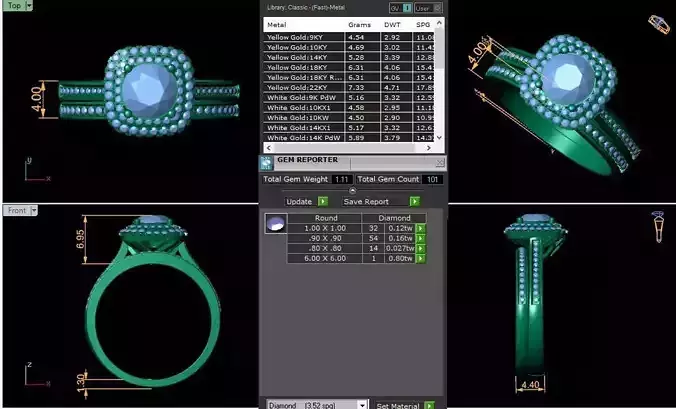The image size is (676, 409).
Task: Select the Yellow Gold:10KY row
Action: pos(349,47)
